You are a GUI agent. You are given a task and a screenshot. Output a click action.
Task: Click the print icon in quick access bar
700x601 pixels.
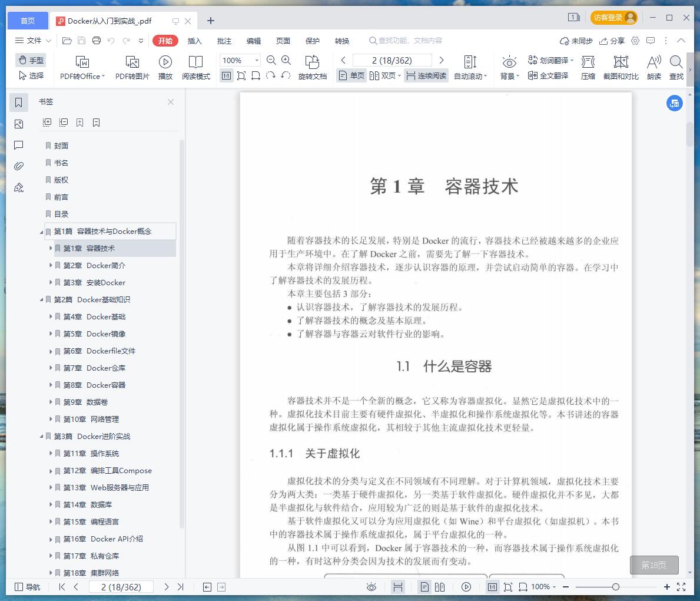(97, 41)
